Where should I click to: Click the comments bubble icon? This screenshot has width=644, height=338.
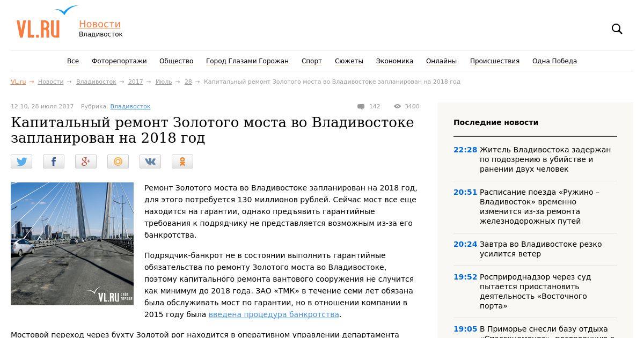click(361, 107)
